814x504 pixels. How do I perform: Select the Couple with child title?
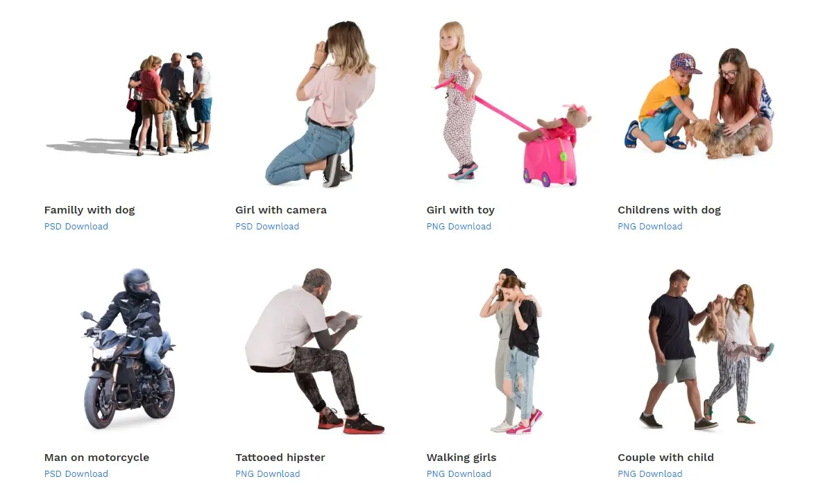[x=665, y=458]
